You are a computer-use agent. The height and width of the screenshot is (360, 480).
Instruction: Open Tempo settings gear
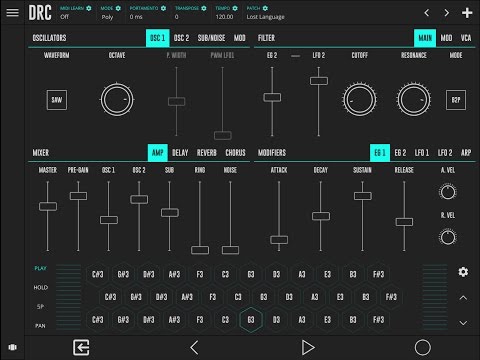235,8
